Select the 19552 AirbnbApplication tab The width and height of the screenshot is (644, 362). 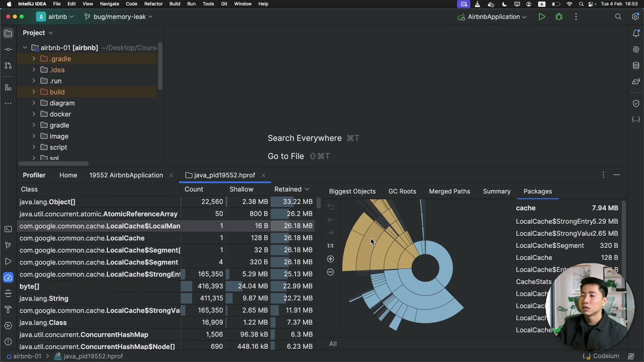tap(126, 175)
